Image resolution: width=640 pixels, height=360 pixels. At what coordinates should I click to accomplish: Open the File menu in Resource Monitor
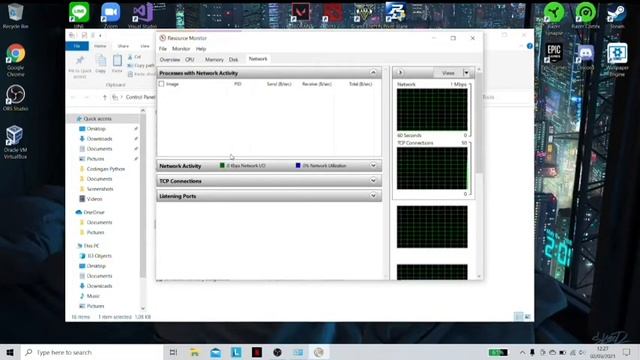pyautogui.click(x=163, y=49)
